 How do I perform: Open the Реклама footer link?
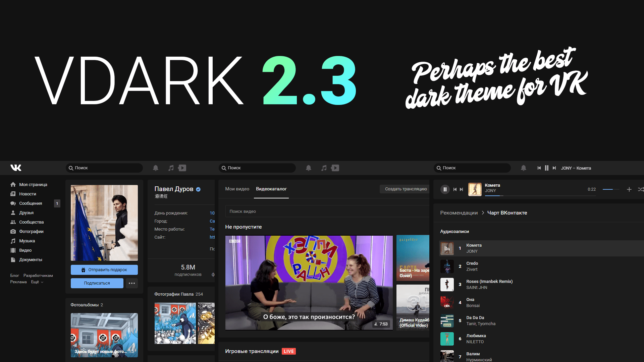(18, 282)
